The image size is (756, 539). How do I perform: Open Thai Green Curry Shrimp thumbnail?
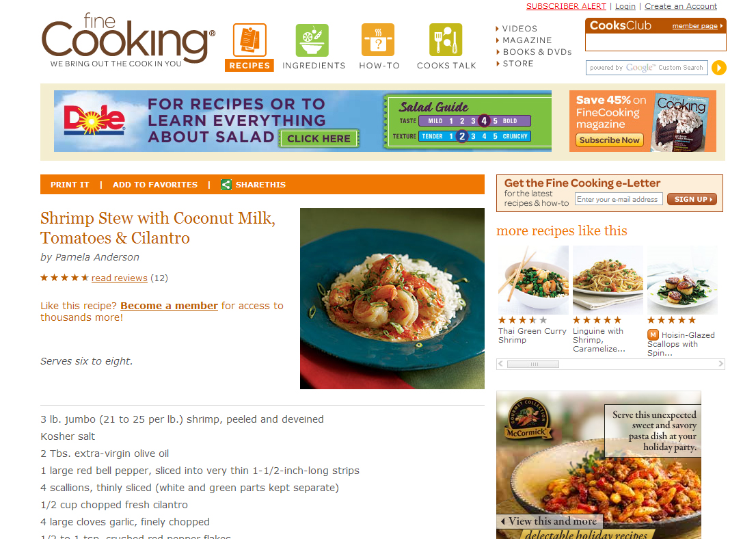(533, 280)
